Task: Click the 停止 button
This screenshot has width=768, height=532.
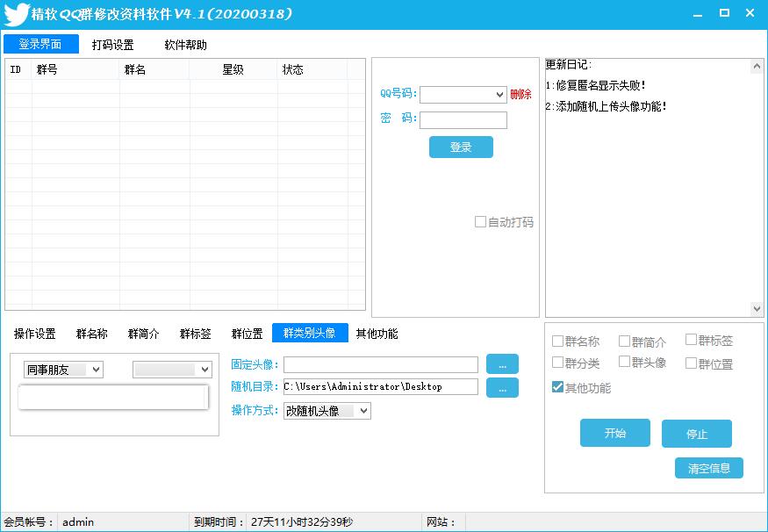Action: click(x=697, y=434)
